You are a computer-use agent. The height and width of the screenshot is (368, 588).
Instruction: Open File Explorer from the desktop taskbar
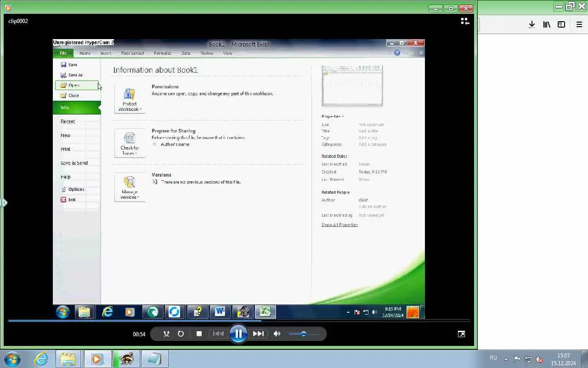[x=68, y=359]
